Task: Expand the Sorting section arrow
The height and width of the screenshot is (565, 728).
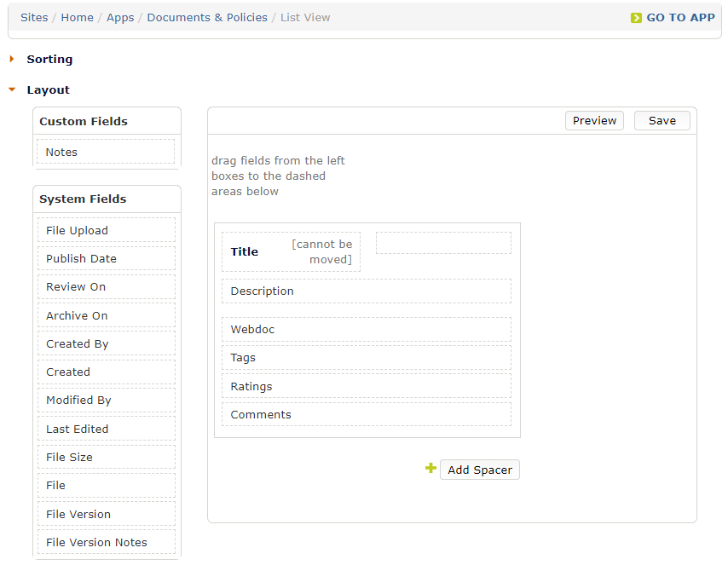Action: tap(12, 59)
